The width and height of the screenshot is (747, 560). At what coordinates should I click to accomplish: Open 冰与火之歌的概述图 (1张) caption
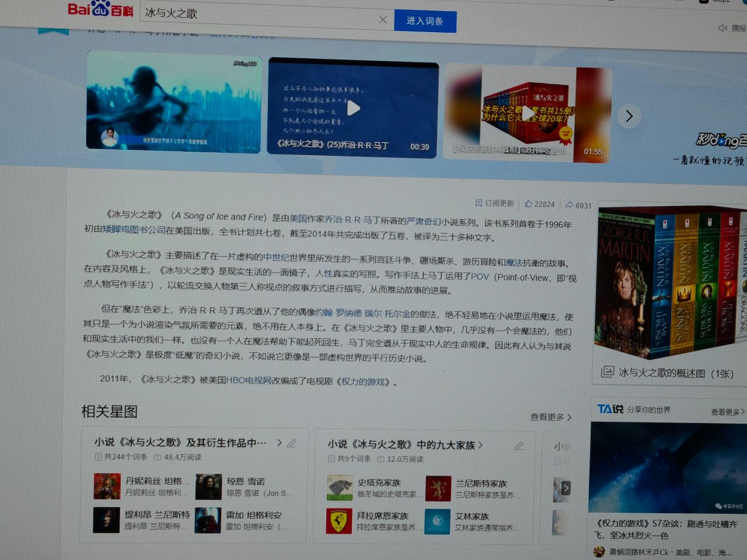click(x=676, y=373)
